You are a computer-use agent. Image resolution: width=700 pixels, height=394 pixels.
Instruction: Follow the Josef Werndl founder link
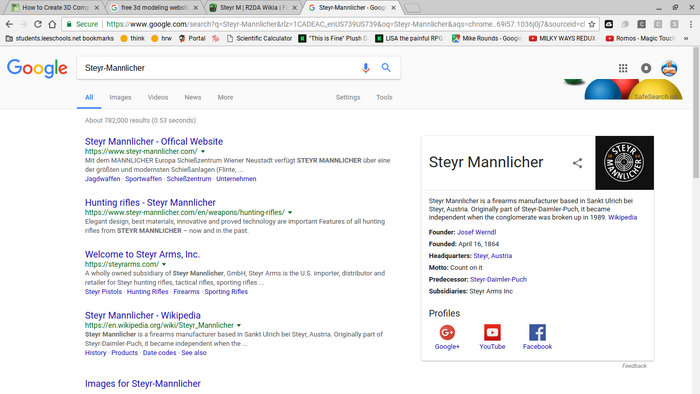pos(476,232)
